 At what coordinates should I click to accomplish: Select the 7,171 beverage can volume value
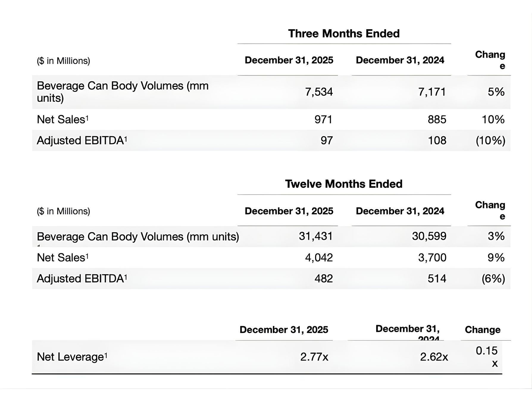tap(432, 92)
